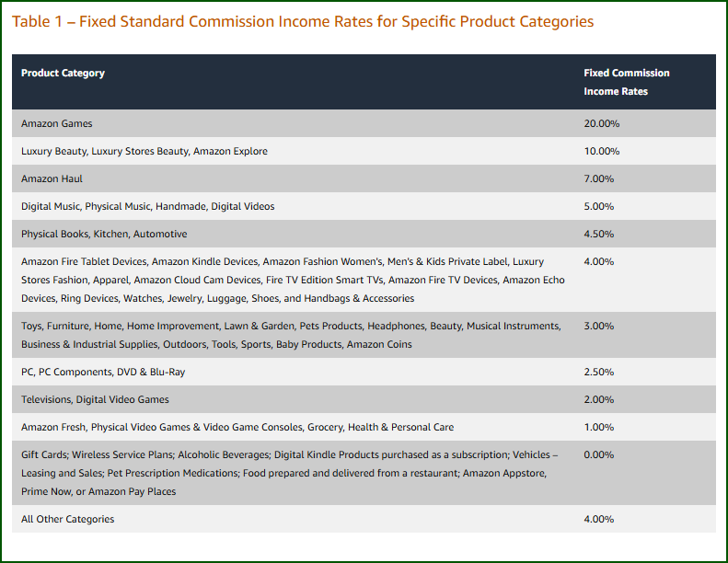Click the Amazon Fire Tablet Devices row text

click(x=293, y=280)
